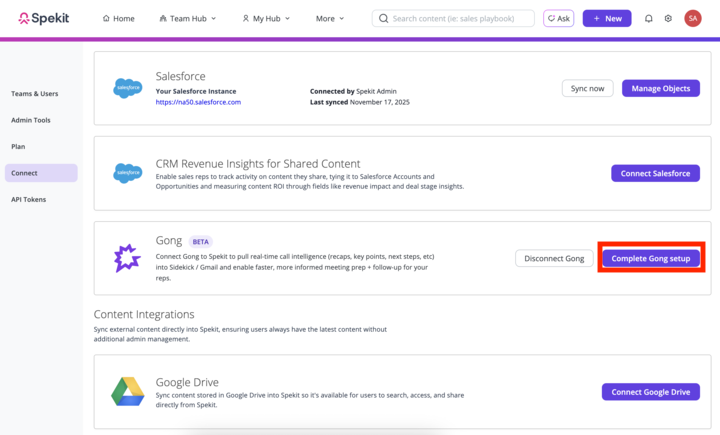Click the SA user avatar
The height and width of the screenshot is (435, 720).
coord(692,18)
